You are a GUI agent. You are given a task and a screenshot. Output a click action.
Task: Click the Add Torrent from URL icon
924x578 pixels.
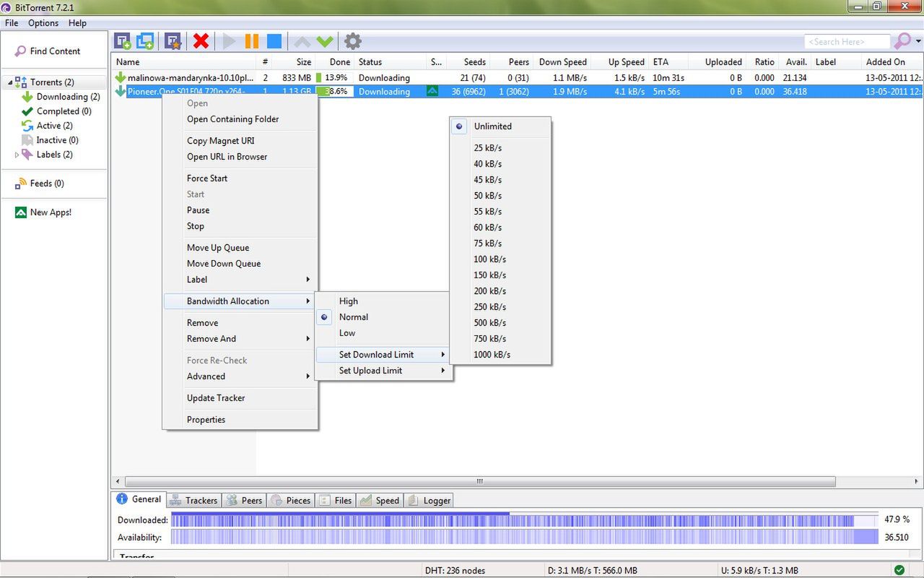[145, 41]
